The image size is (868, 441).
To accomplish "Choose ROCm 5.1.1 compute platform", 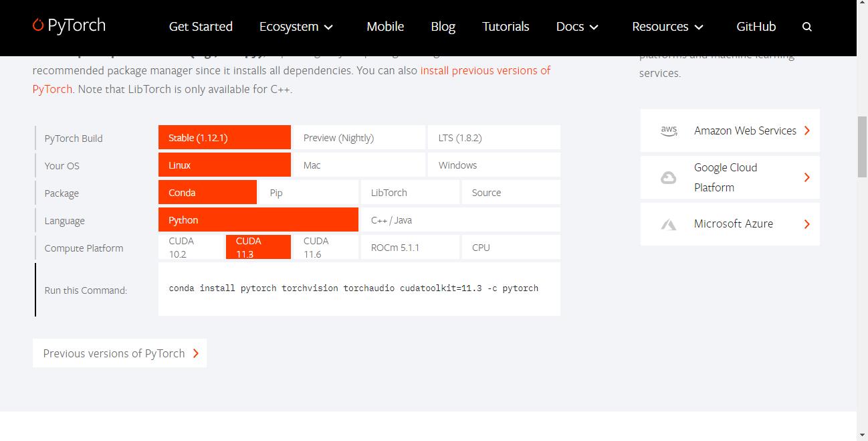I will click(x=410, y=247).
